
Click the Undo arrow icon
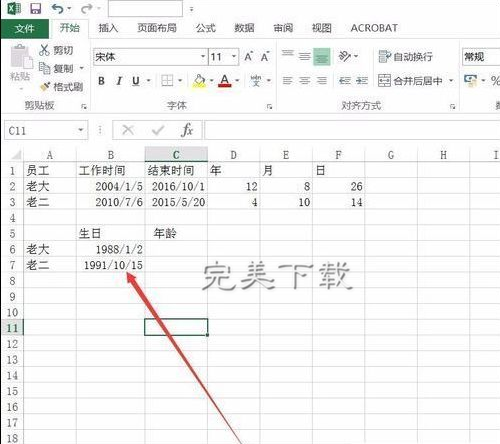coord(57,8)
